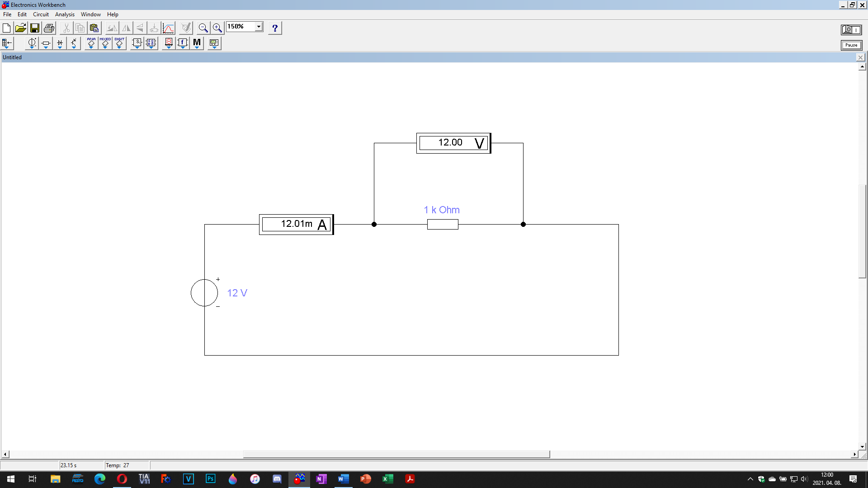Expand the 150% zoom dropdown
Viewport: 868px width, 488px height.
[x=259, y=27]
